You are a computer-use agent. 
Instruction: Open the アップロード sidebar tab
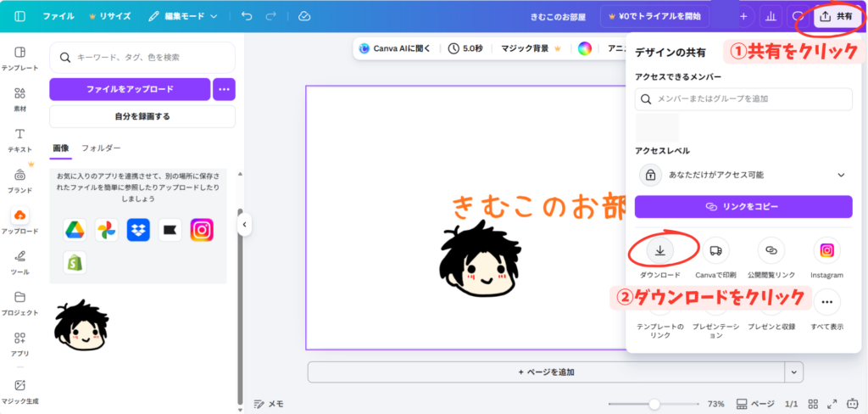pyautogui.click(x=20, y=221)
